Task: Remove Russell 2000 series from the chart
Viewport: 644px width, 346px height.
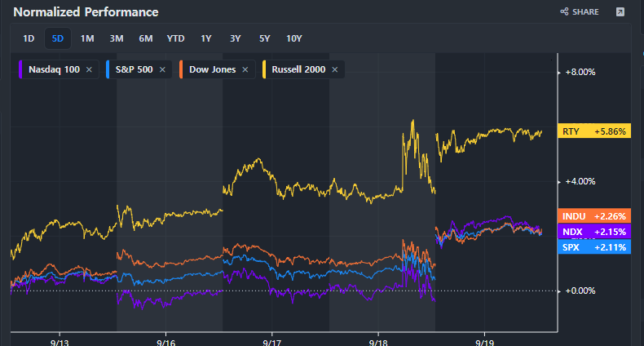Action: coord(335,69)
